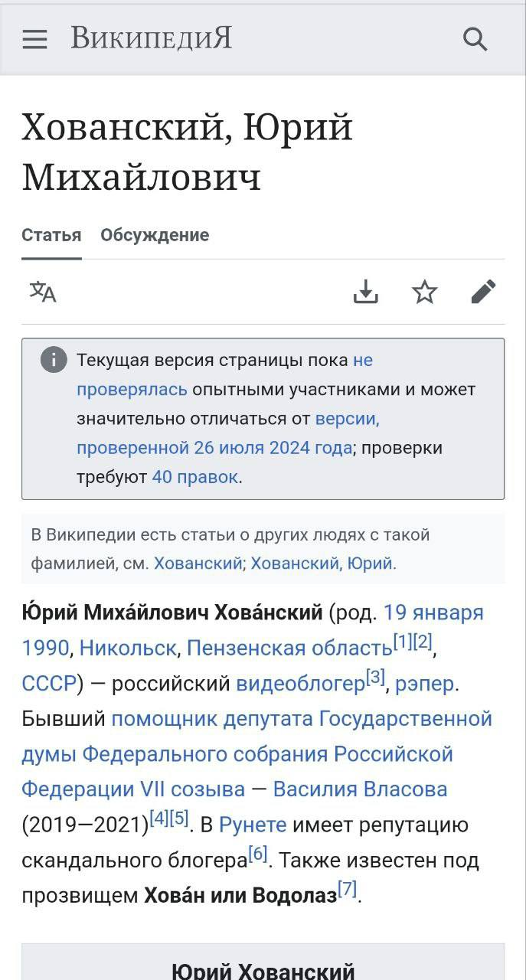Screen dimensions: 526x980
Task: Tap the 'Юрий Хованский' infobox header
Action: pyautogui.click(x=263, y=969)
